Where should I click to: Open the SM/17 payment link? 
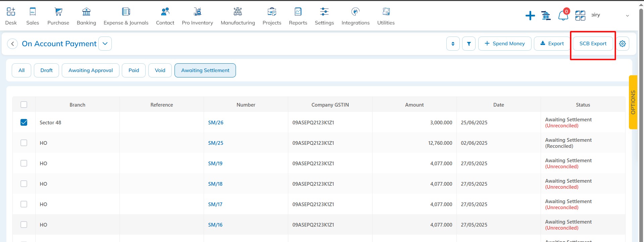215,204
